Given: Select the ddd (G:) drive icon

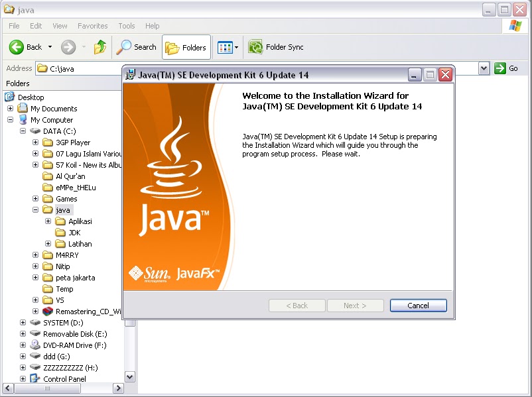Looking at the screenshot, I should click(35, 356).
